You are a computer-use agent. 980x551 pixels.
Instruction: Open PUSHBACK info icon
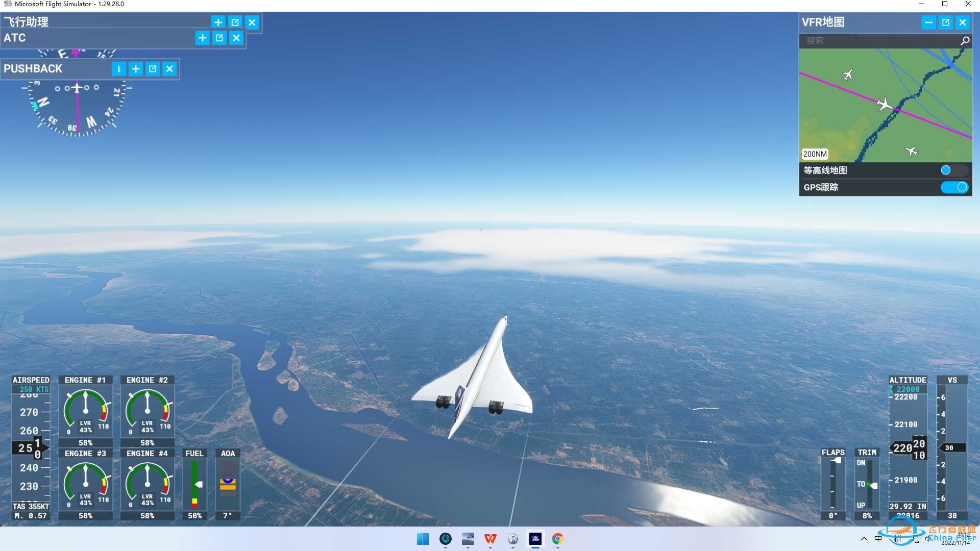tap(118, 69)
